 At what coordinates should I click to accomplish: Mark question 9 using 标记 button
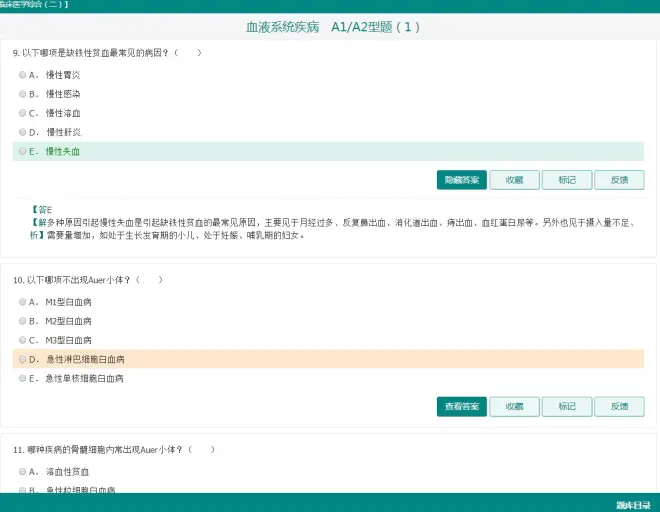click(567, 180)
